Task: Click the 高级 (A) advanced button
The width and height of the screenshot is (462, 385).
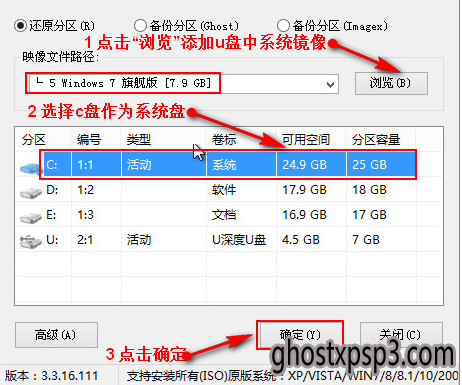Action: (x=56, y=335)
